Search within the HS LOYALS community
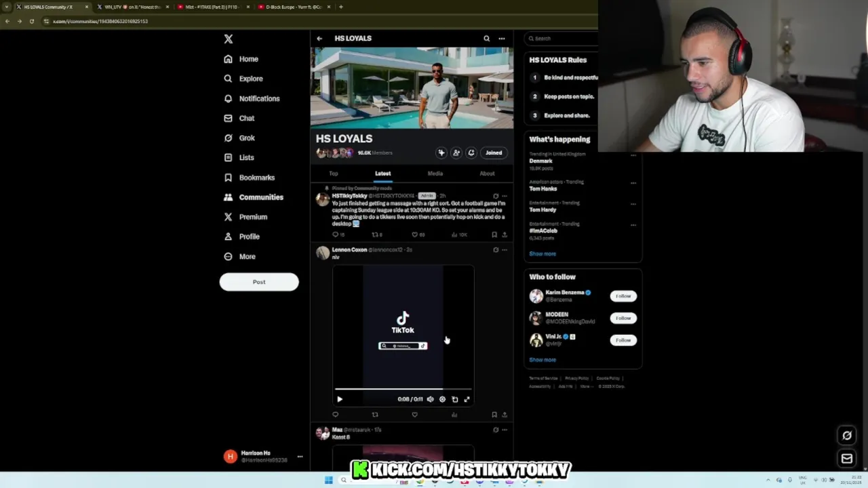Screen dimensions: 868x488 (486, 39)
